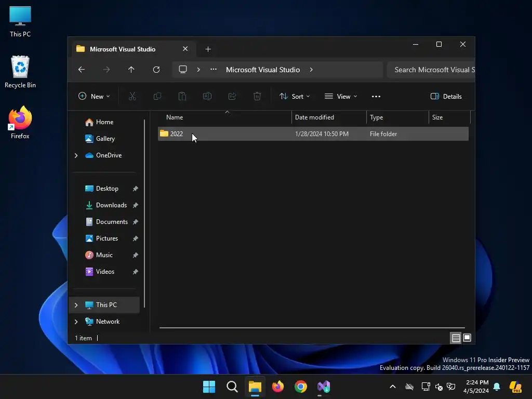Click the Copy toolbar icon

(157, 96)
